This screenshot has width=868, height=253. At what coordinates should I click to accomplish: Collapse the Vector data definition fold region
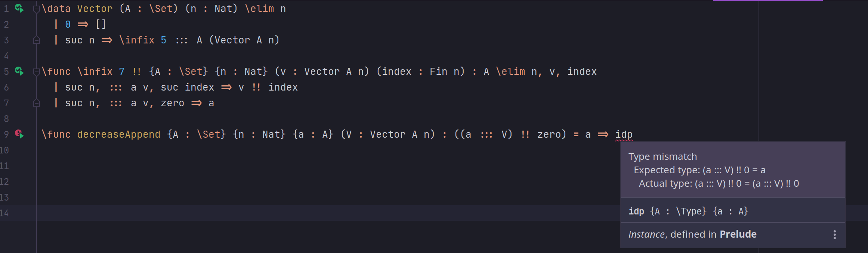pyautogui.click(x=36, y=8)
